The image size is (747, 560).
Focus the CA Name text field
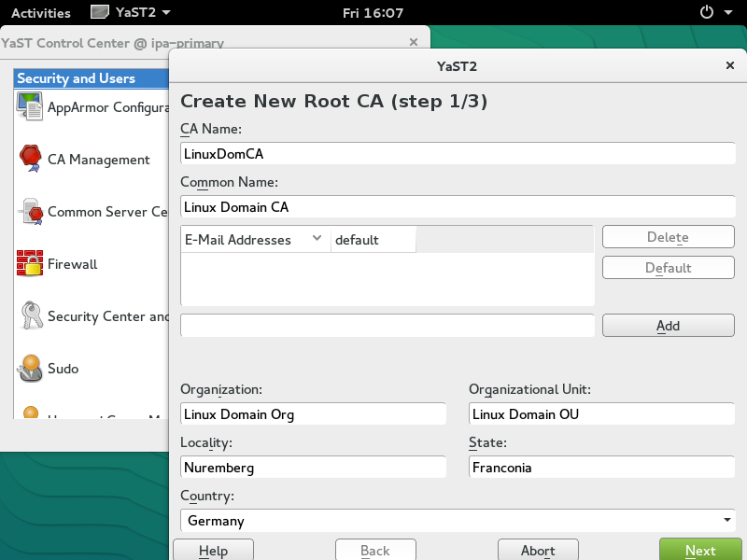pos(458,153)
